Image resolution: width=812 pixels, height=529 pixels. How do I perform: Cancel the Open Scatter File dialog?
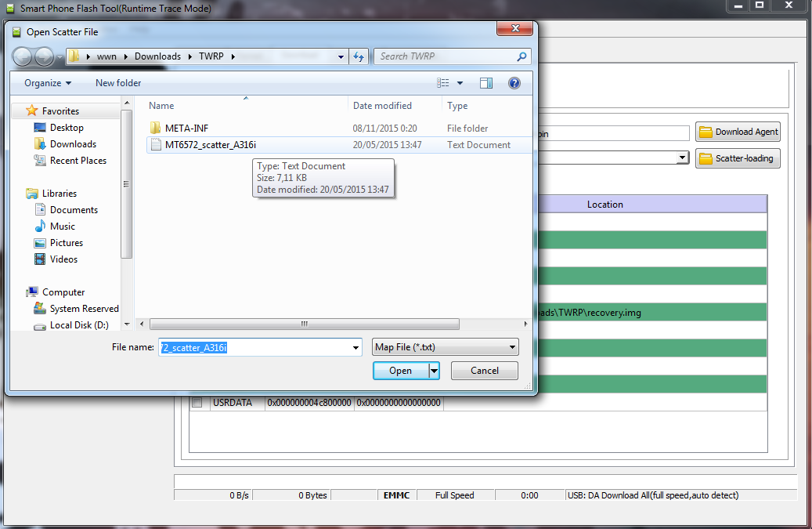[484, 371]
